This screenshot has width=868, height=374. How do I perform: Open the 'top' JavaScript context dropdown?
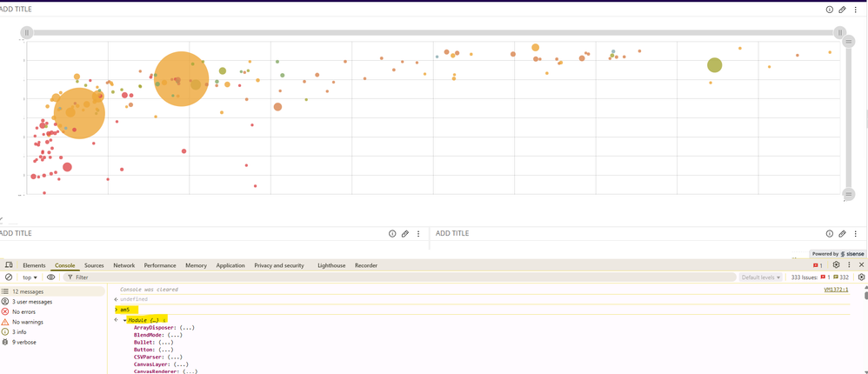(x=30, y=277)
